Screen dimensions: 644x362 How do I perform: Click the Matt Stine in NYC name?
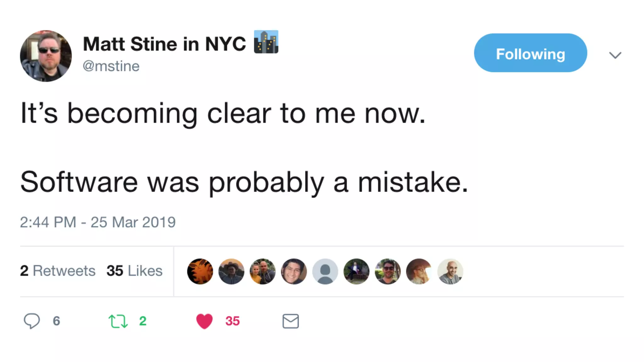[x=164, y=44]
